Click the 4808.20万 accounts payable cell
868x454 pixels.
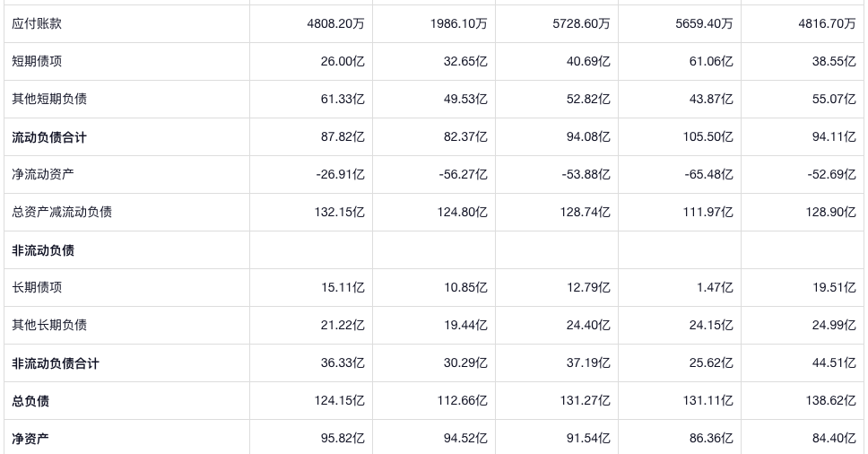(335, 24)
